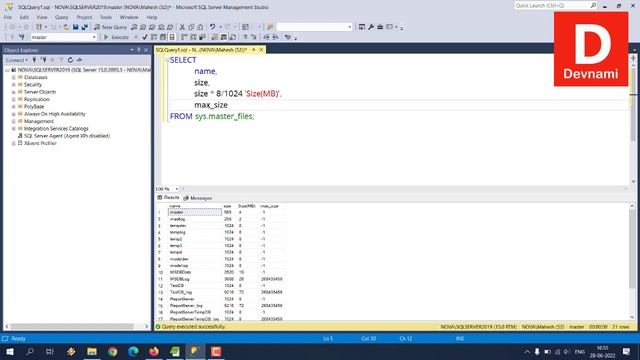Display estimated execution plan icon
The height and width of the screenshot is (360, 640).
[154, 37]
